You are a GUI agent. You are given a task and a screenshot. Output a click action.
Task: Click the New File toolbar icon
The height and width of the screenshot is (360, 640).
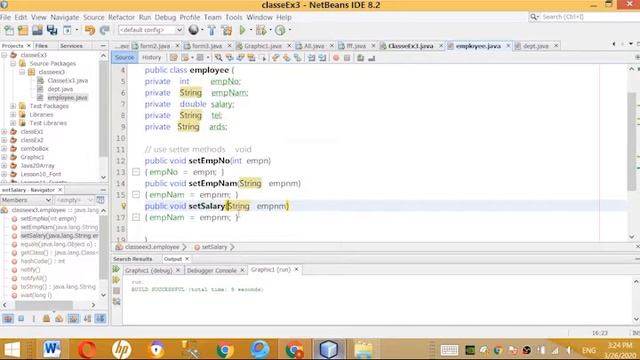tap(9, 30)
